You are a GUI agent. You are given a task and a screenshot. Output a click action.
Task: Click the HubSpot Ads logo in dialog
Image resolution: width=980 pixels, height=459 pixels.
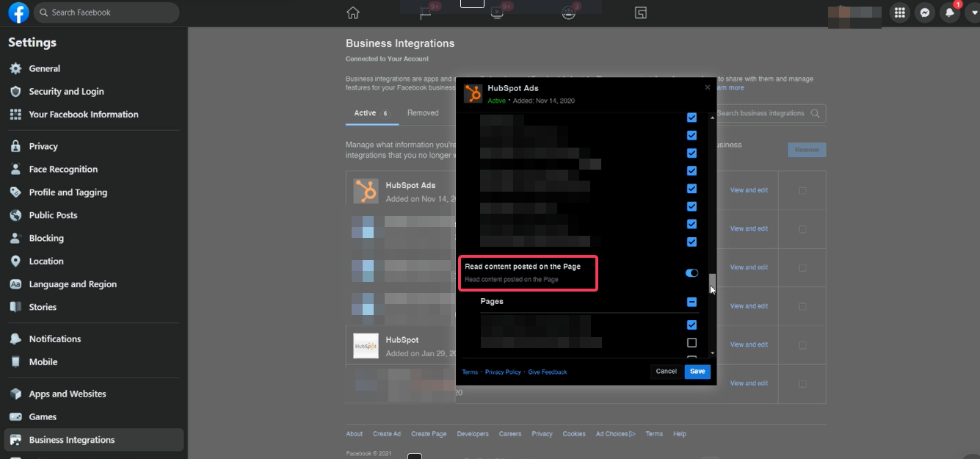coord(473,93)
